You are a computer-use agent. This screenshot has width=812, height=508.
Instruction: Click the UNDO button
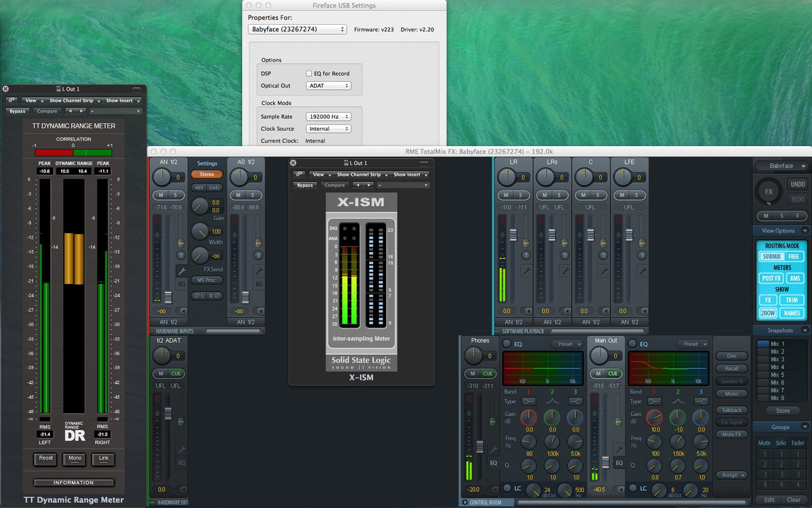797,184
